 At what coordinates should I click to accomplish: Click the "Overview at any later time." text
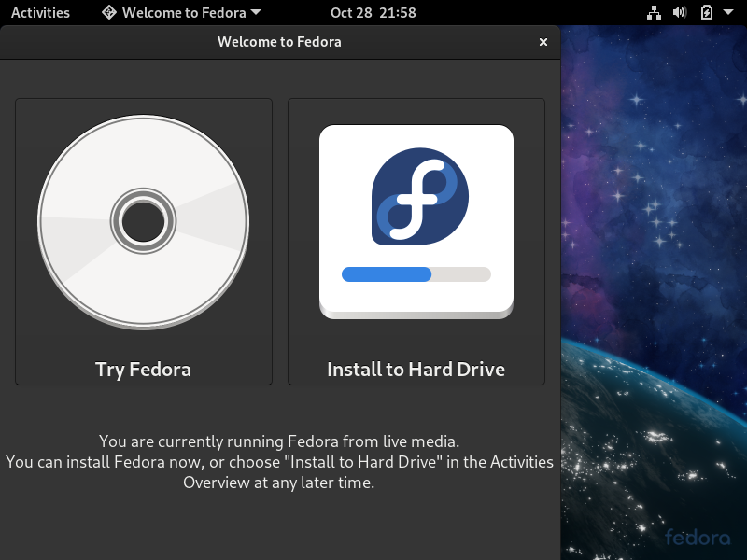[279, 483]
